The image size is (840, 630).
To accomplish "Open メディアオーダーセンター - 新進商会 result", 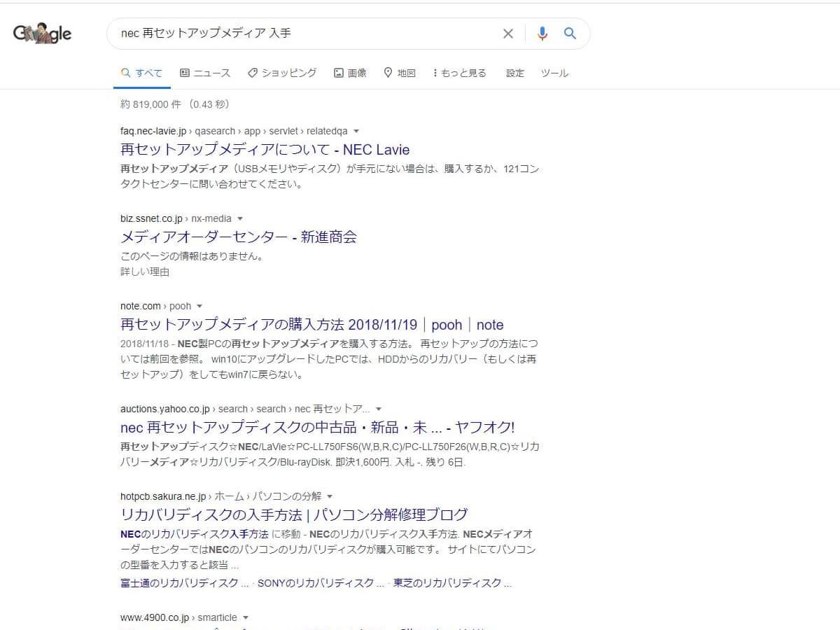I will pyautogui.click(x=239, y=237).
